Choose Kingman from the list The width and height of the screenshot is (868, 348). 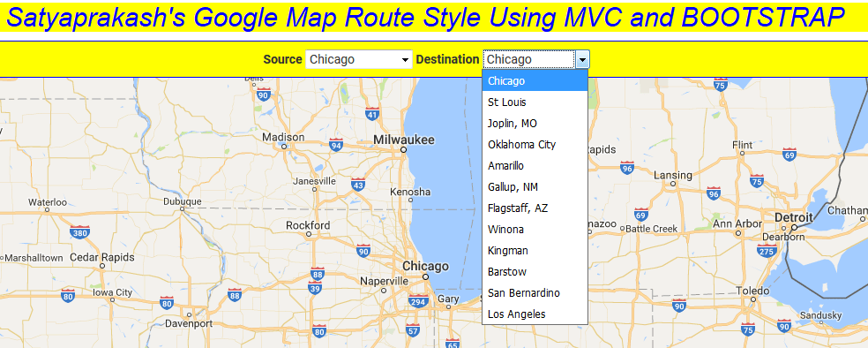click(x=535, y=251)
